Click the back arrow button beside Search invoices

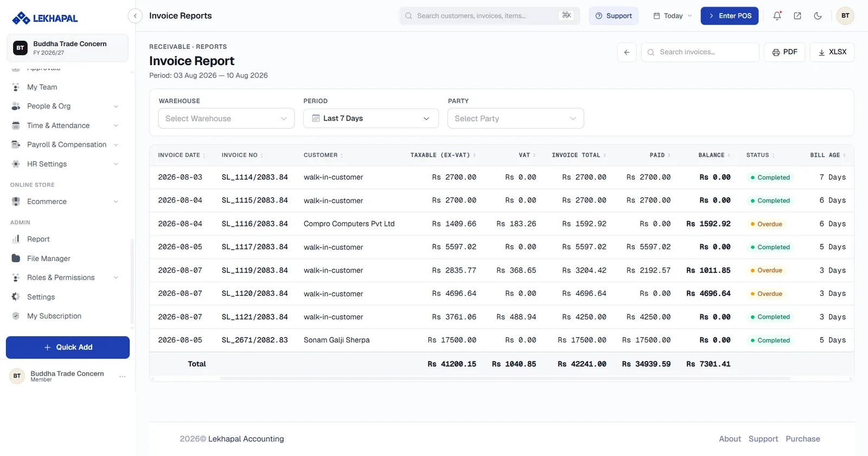click(x=627, y=52)
